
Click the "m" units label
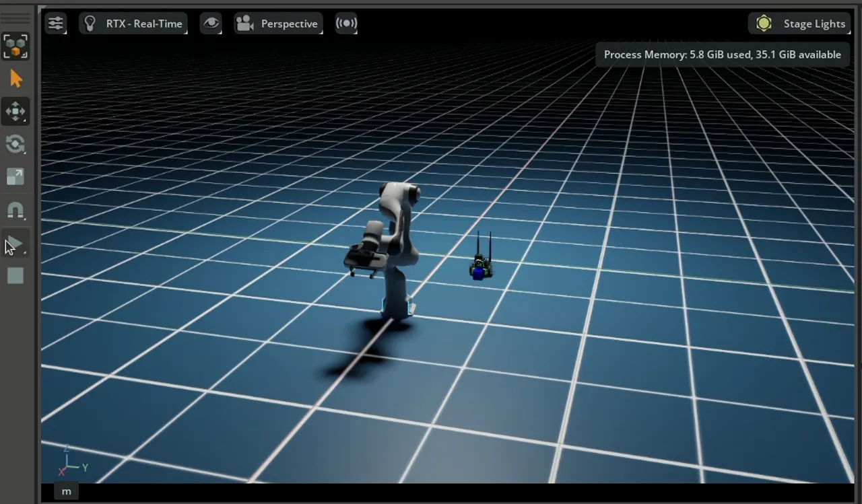66,491
